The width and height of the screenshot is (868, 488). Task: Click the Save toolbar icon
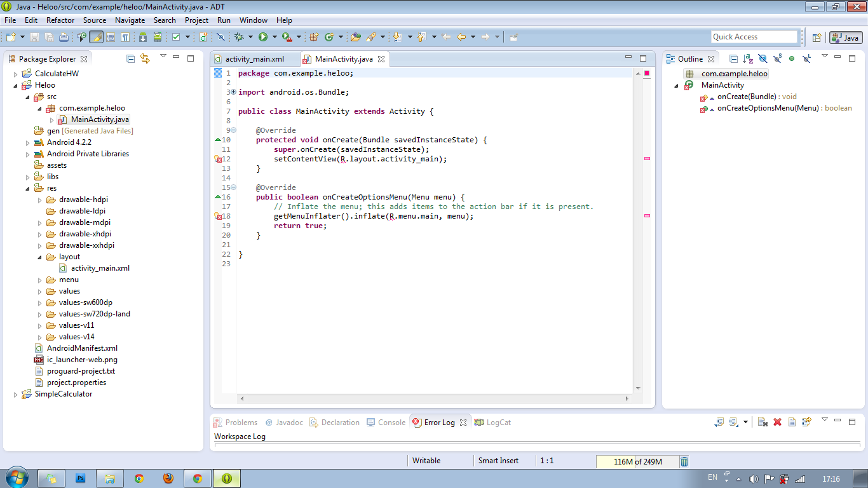click(34, 37)
